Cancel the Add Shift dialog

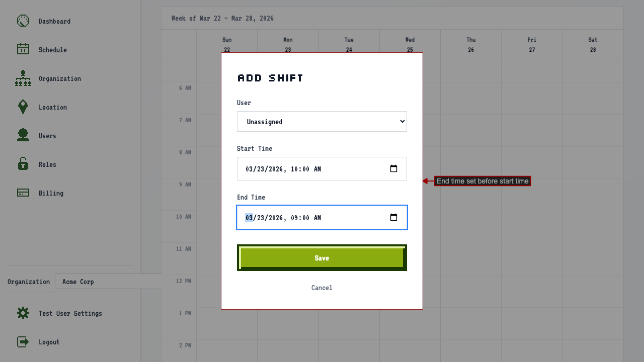click(x=322, y=288)
